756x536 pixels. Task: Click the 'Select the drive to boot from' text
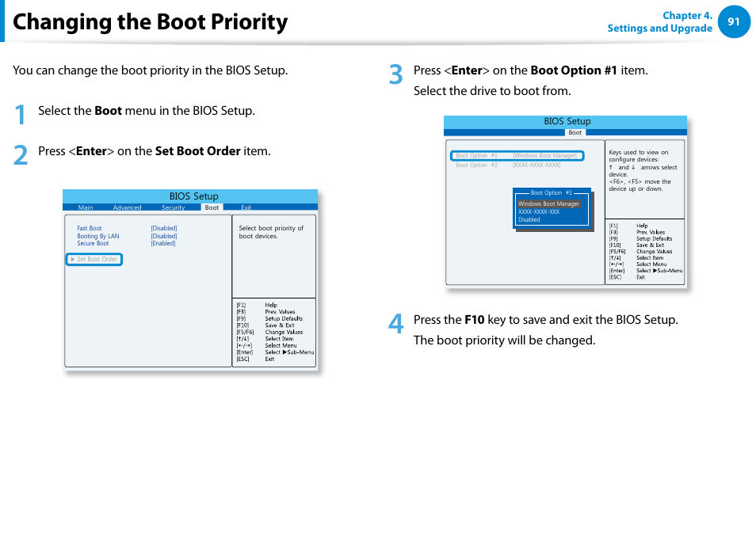pyautogui.click(x=492, y=91)
